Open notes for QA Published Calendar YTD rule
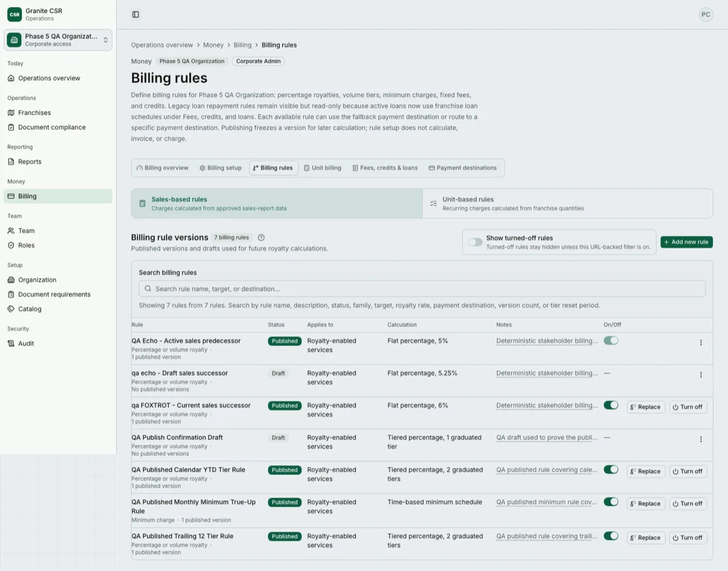The height and width of the screenshot is (571, 728). 547,469
